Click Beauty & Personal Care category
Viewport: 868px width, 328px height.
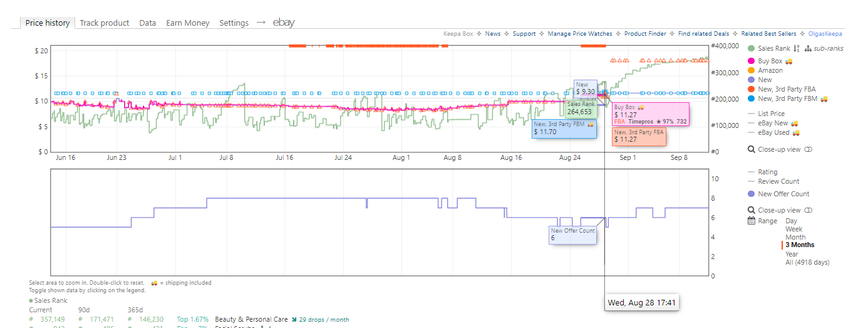[x=251, y=320]
